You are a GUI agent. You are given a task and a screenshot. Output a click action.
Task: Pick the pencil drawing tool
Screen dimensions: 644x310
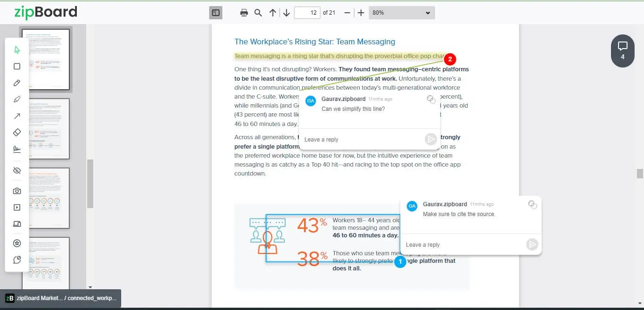point(17,83)
